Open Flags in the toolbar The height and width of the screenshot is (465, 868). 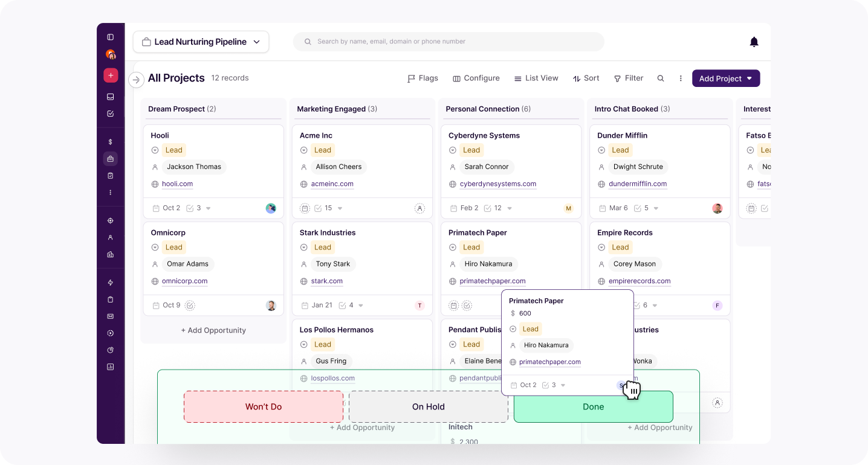(423, 79)
